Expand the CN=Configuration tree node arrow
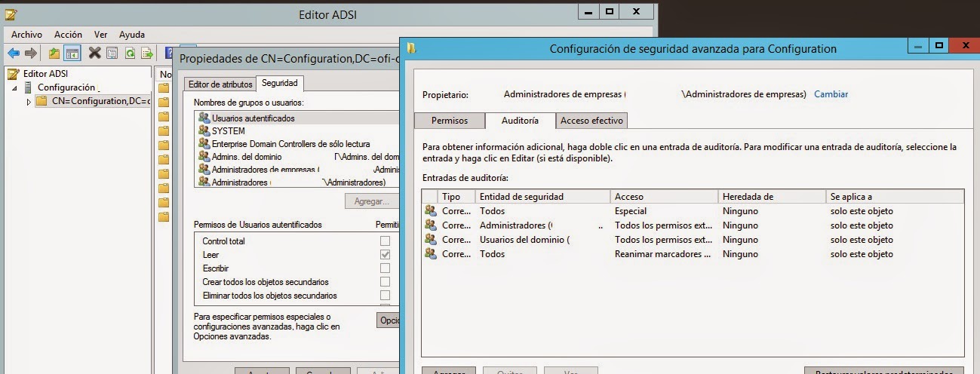This screenshot has height=374, width=980. (x=29, y=102)
